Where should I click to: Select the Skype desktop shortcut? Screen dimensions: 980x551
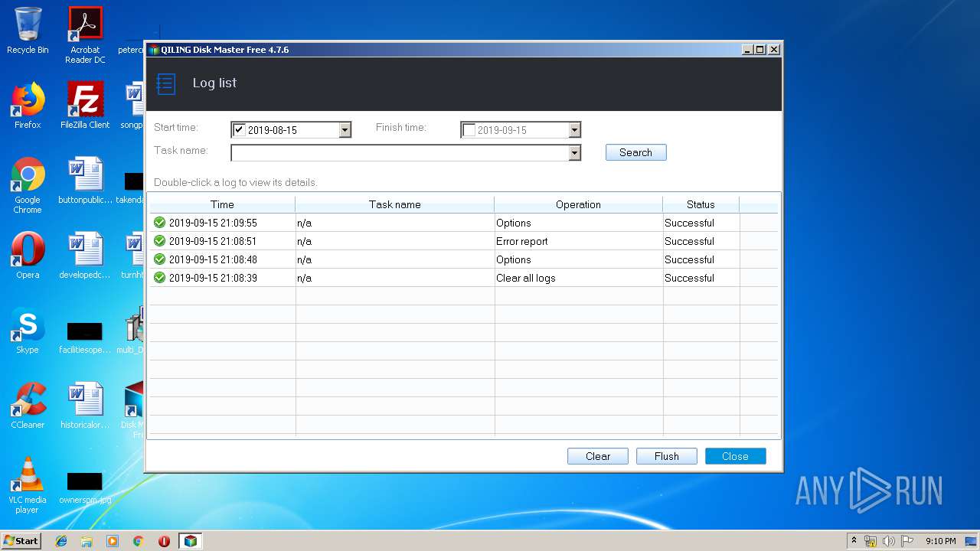point(28,331)
